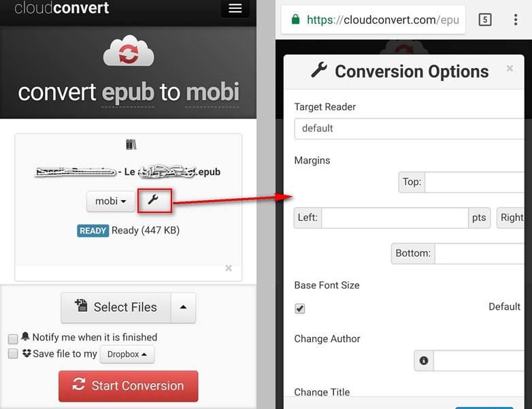This screenshot has width=532, height=409.
Task: Click the Ready (447 KB) status text
Action: pyautogui.click(x=146, y=231)
